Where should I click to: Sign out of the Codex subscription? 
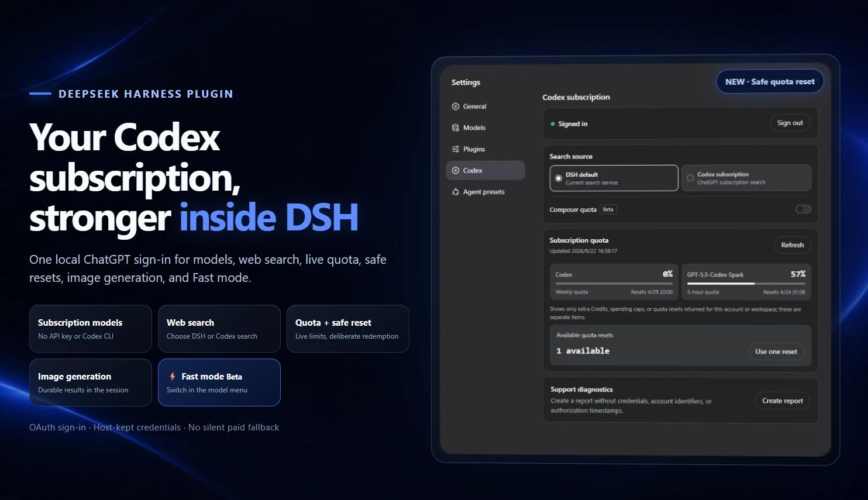pos(790,123)
